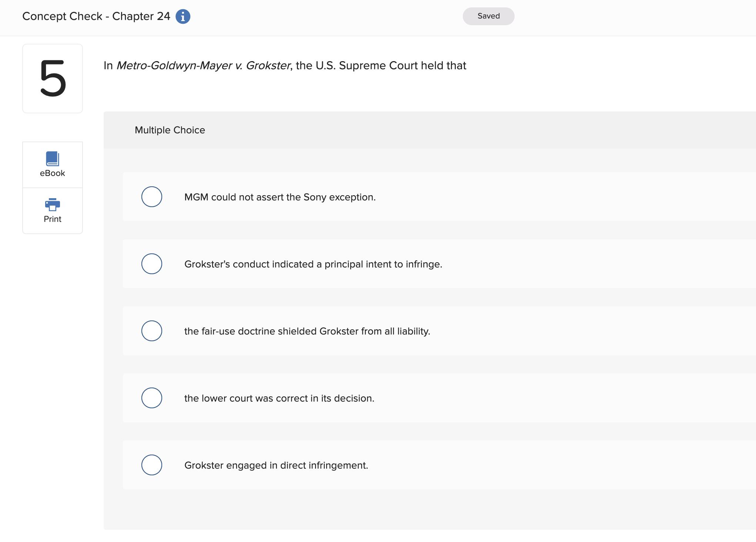Select 'Grokster engaged in direct infringement' option
The width and height of the screenshot is (756, 542).
click(152, 465)
